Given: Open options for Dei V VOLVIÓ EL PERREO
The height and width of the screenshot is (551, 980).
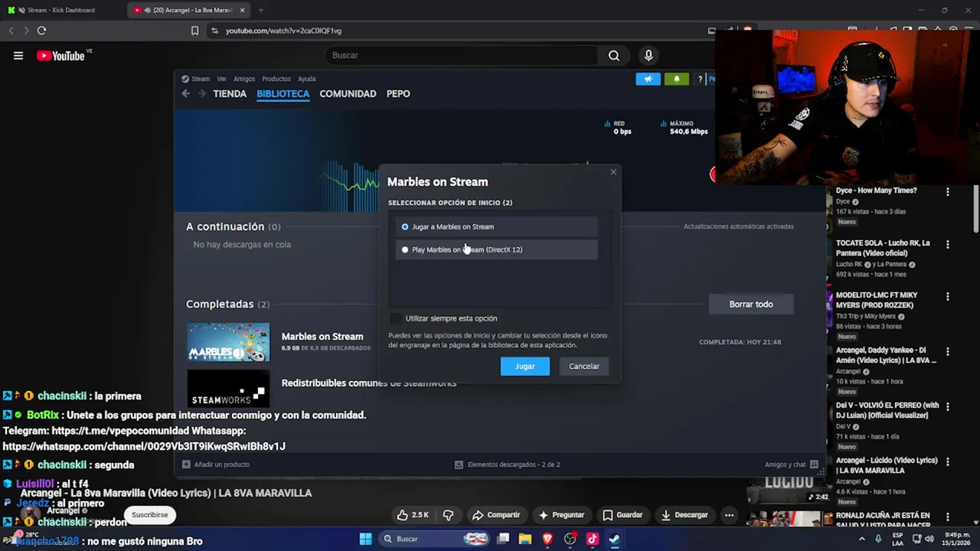Looking at the screenshot, I should (948, 407).
